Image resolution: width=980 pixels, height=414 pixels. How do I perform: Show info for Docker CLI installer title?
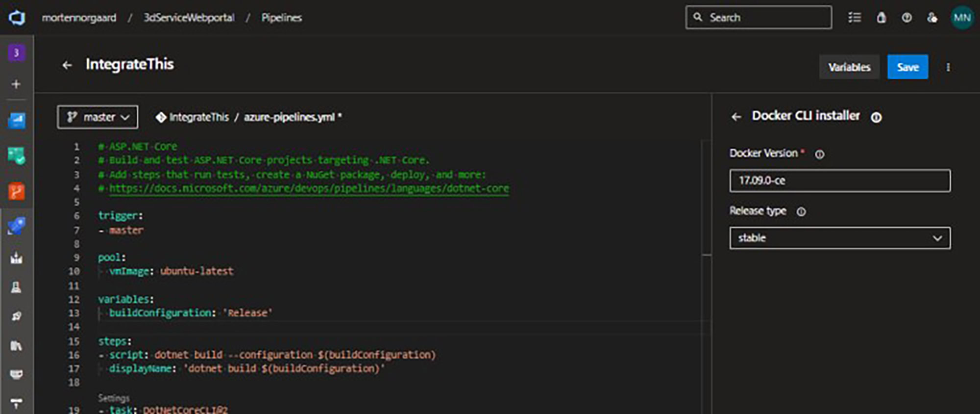point(876,117)
